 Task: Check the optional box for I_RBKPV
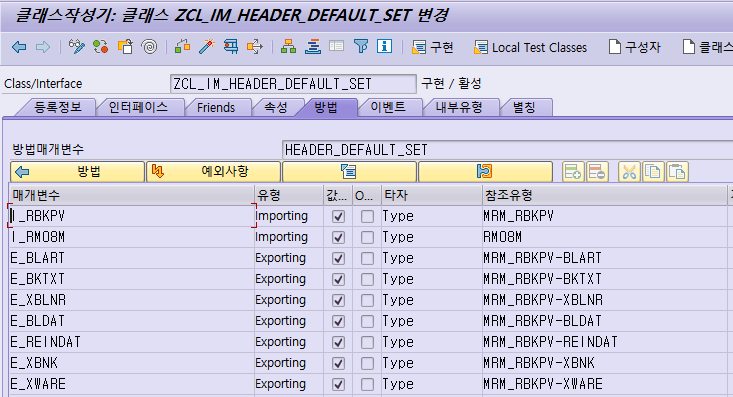tap(367, 217)
